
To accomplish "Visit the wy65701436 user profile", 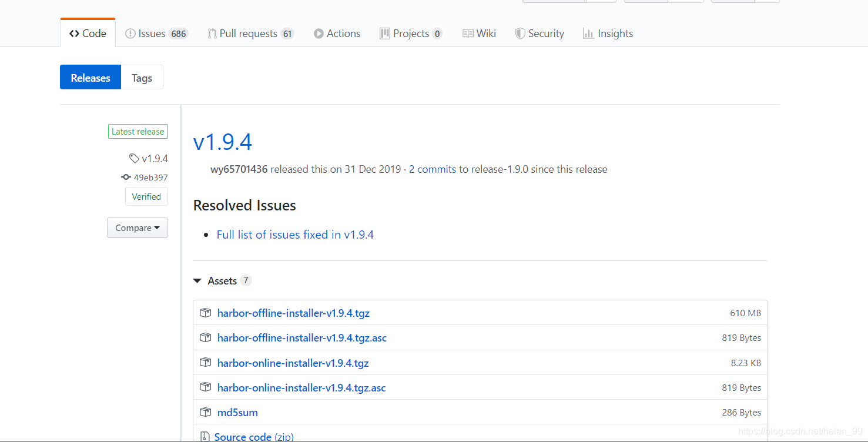I will [239, 169].
